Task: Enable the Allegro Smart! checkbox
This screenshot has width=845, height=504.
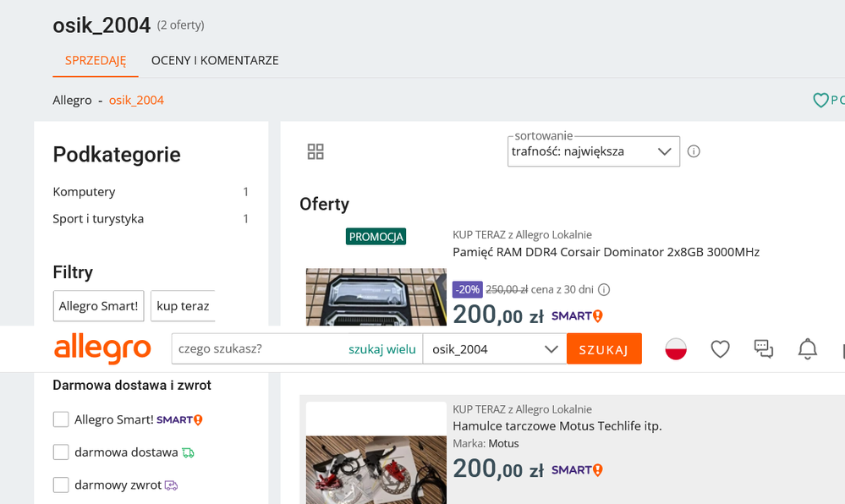Action: (x=61, y=419)
